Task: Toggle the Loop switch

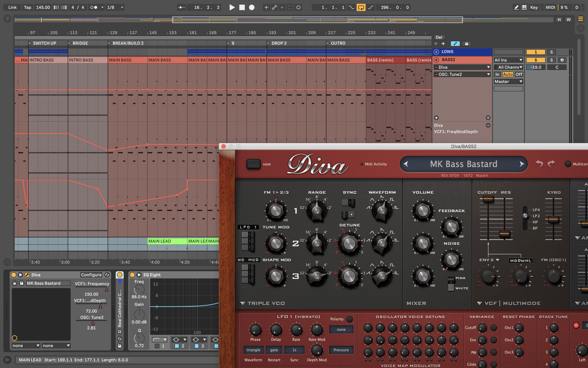Action: pyautogui.click(x=361, y=7)
